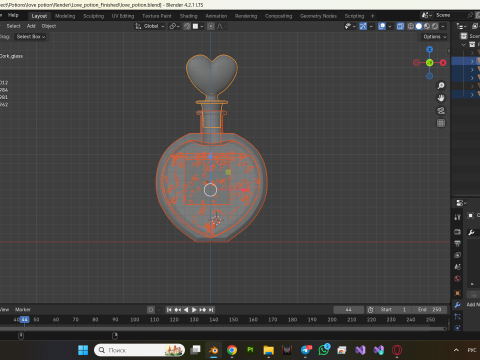Jump to timeline start frame
The image size is (480, 360).
169,310
